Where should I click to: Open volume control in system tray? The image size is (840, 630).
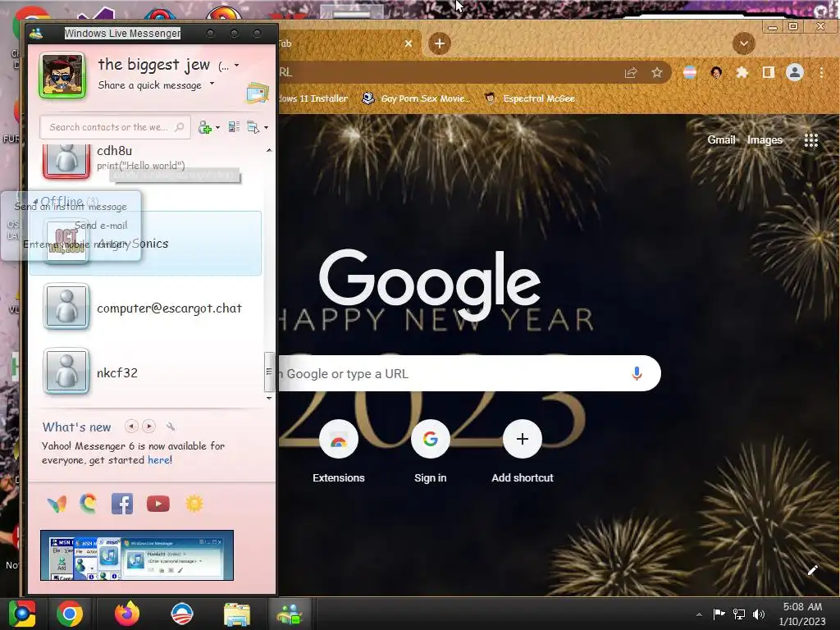[759, 614]
